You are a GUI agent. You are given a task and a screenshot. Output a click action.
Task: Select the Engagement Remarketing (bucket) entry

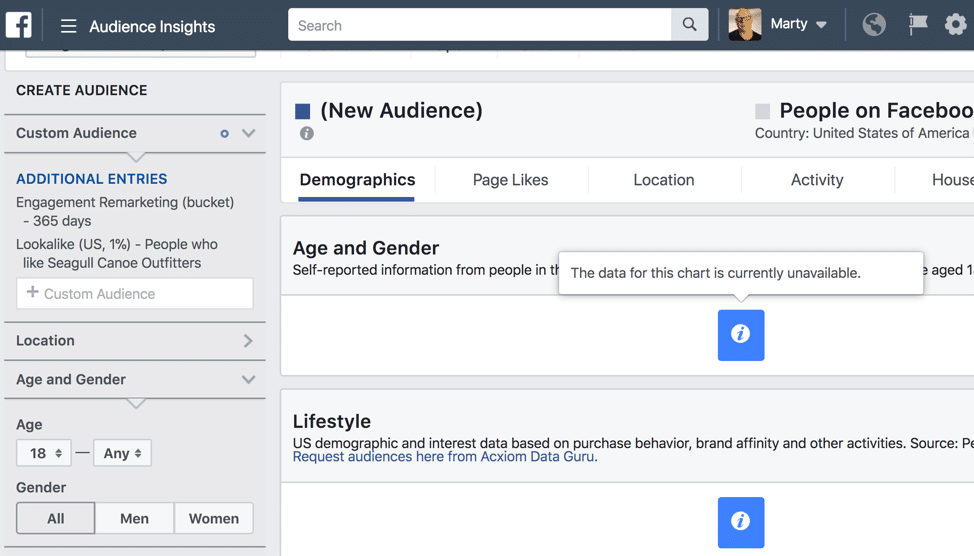[125, 211]
